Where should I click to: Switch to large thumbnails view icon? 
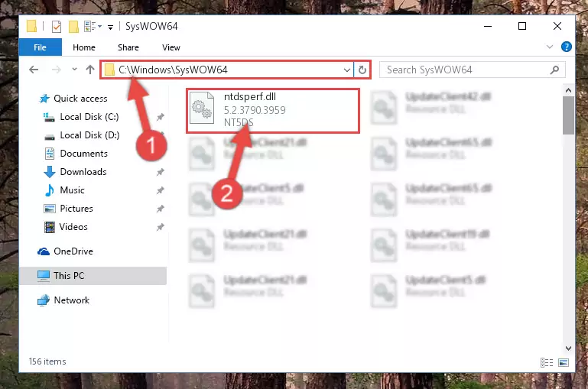click(564, 362)
